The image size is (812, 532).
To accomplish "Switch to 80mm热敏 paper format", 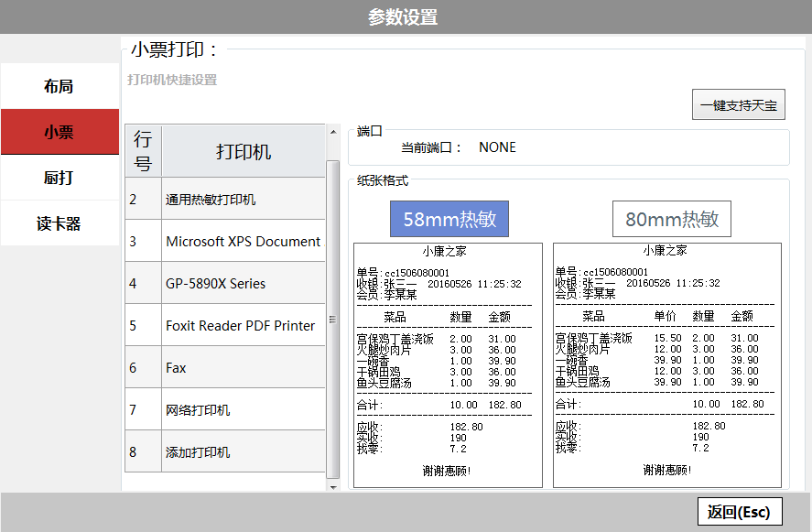I will [671, 218].
